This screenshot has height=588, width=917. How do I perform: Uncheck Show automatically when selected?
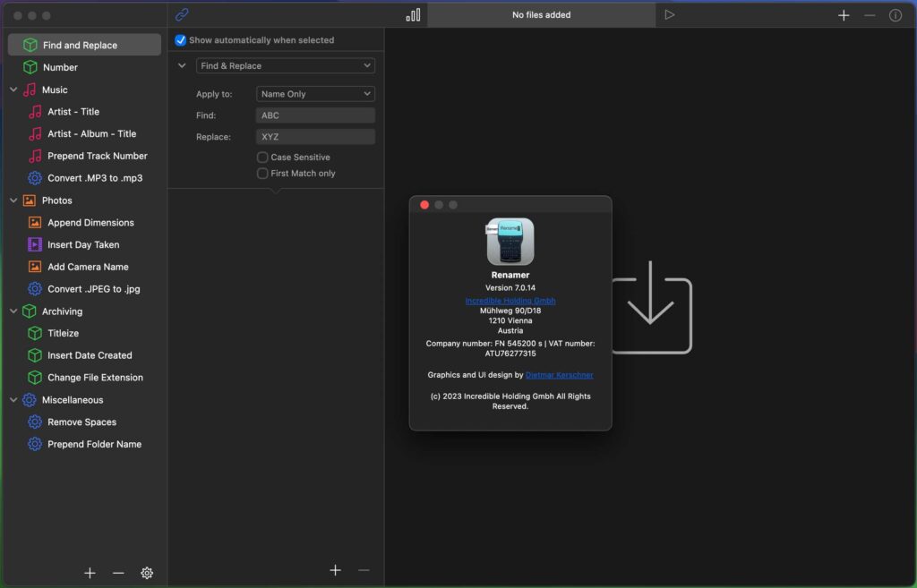180,39
